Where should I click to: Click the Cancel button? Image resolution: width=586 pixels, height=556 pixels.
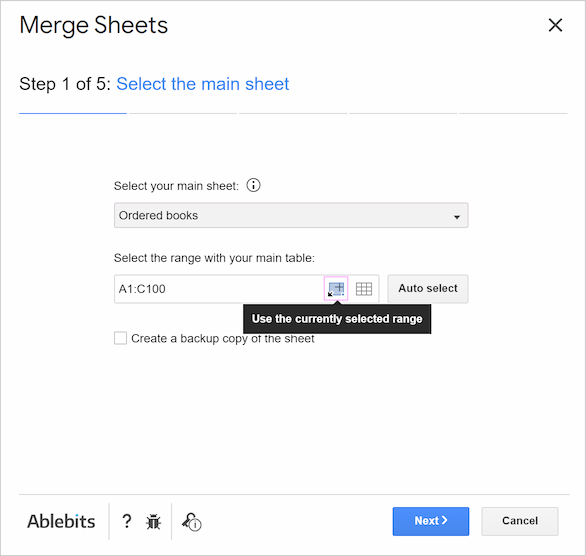tap(519, 521)
